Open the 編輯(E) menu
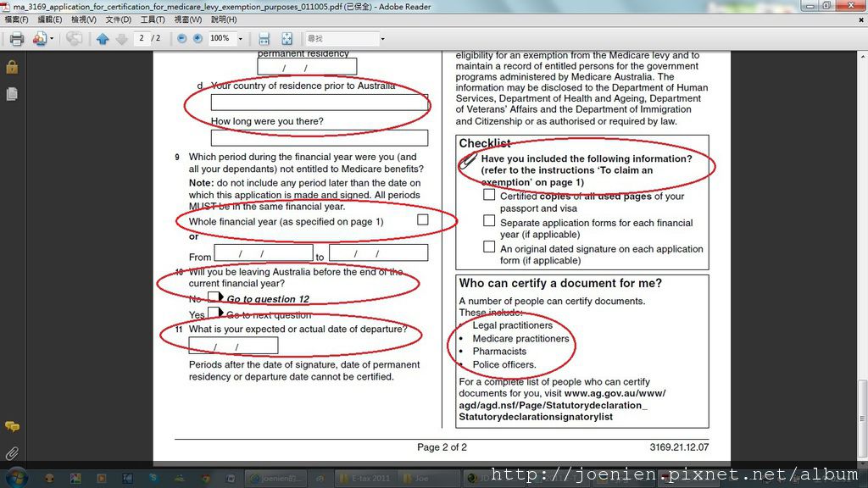Image resolution: width=868 pixels, height=488 pixels. pos(50,19)
